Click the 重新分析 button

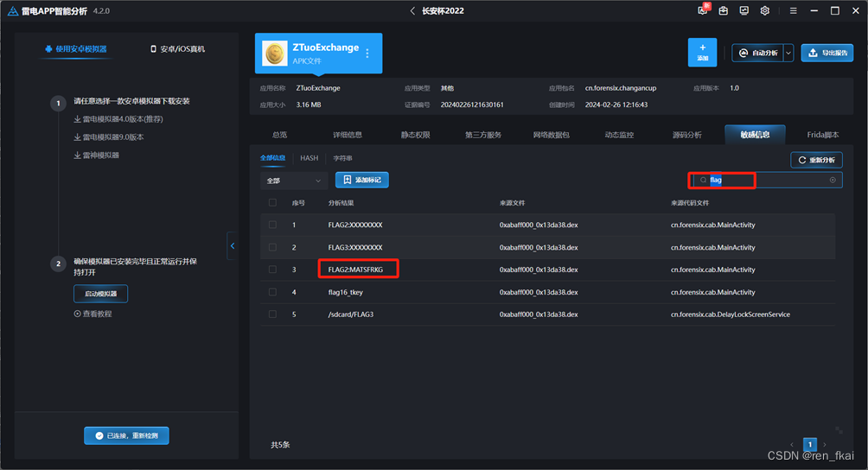[x=816, y=160]
